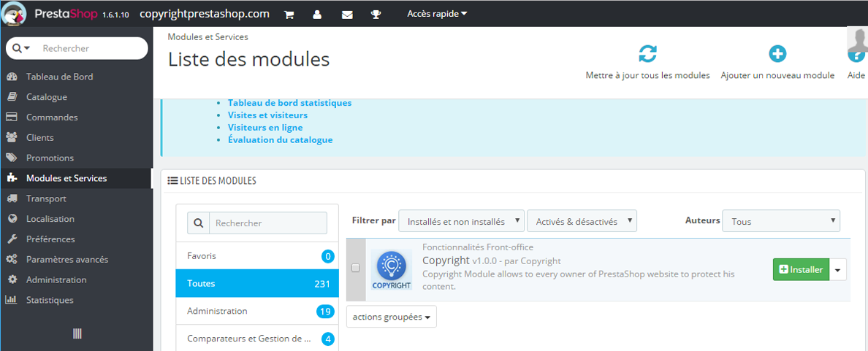Open the Aide help icon
Image resolution: width=868 pixels, height=351 pixels.
857,57
